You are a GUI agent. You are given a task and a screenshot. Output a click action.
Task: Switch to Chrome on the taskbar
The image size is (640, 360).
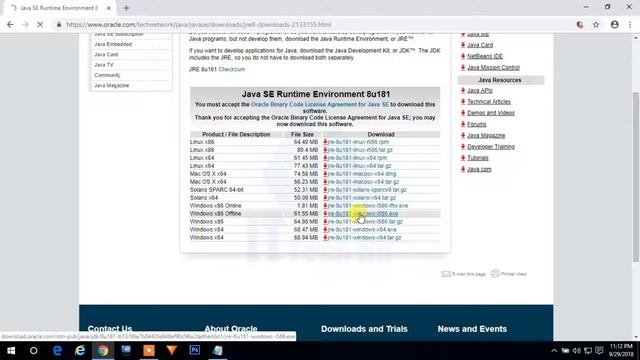pos(103,350)
